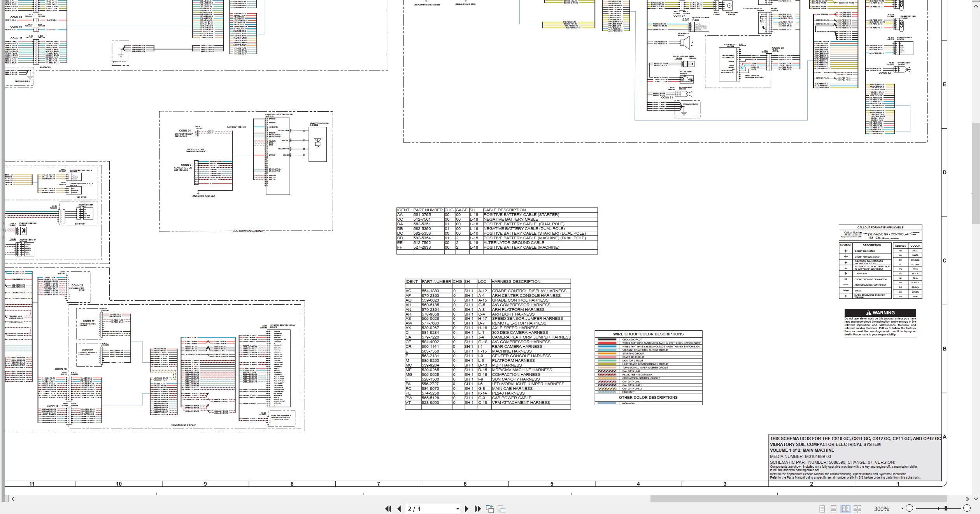This screenshot has width=980, height=514.
Task: Click 'POSITIVE BATTERY CABLE (STARTER)' for 591-0755
Action: [x=521, y=215]
